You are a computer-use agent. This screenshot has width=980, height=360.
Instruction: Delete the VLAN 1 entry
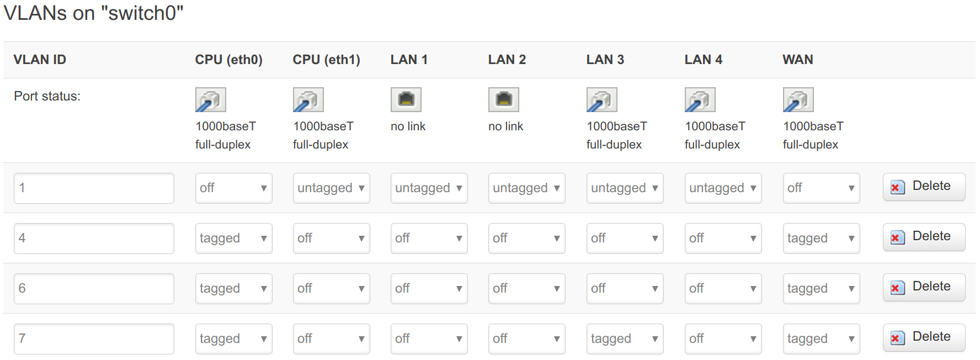click(924, 187)
